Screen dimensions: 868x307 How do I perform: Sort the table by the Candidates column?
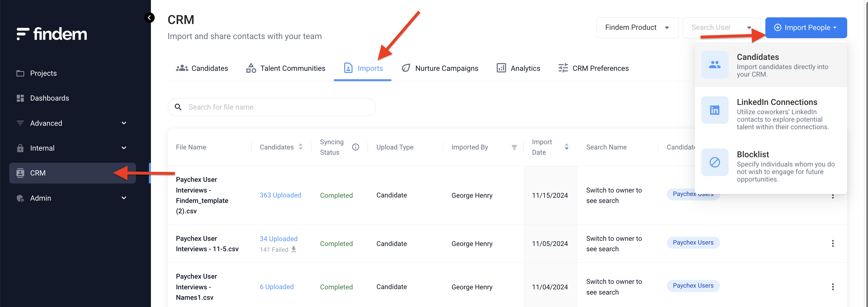[x=301, y=147]
